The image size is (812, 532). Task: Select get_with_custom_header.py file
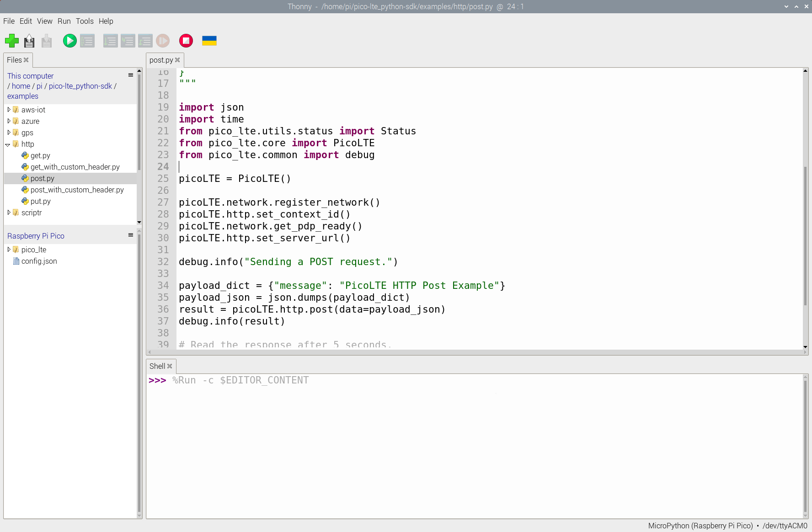point(75,167)
